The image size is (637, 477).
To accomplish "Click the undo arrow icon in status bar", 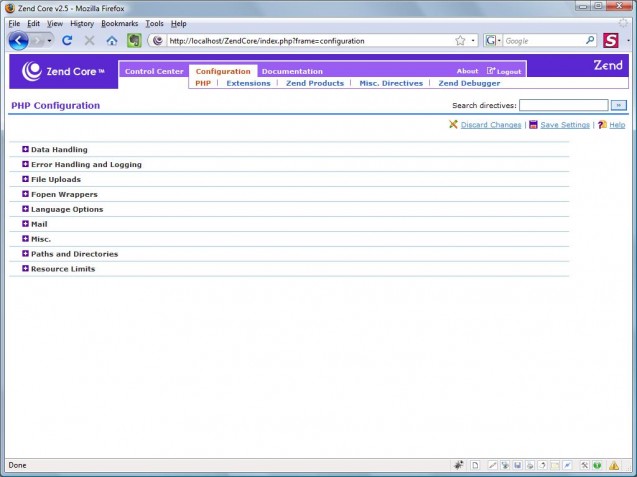I will (542, 465).
